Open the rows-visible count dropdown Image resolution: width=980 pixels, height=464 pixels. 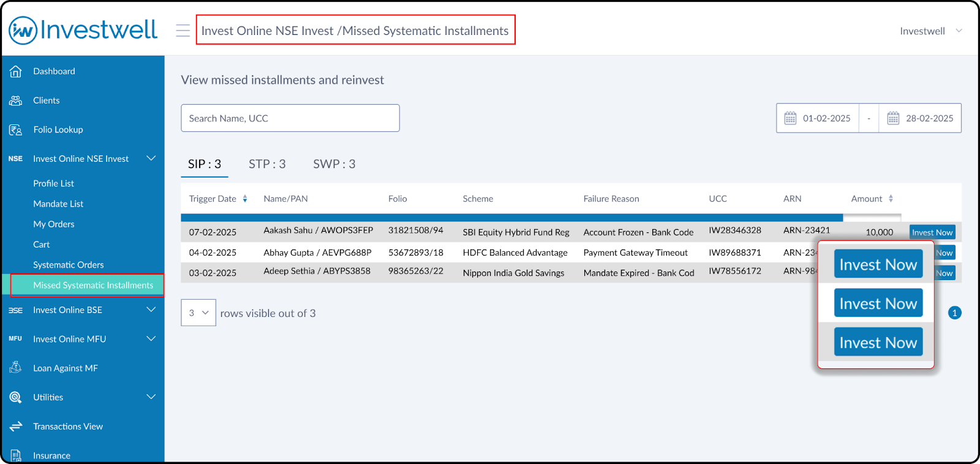tap(198, 313)
